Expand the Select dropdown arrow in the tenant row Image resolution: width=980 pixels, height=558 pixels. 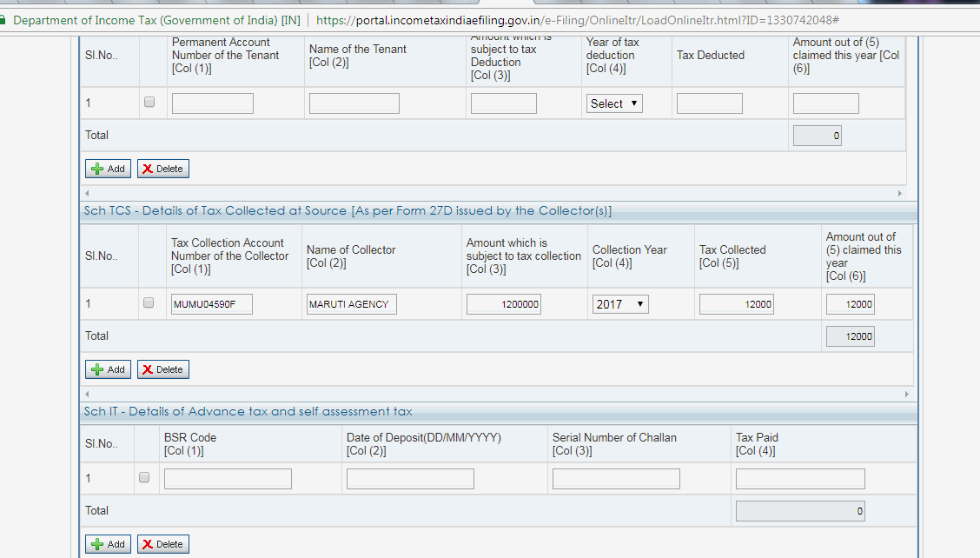(x=635, y=103)
